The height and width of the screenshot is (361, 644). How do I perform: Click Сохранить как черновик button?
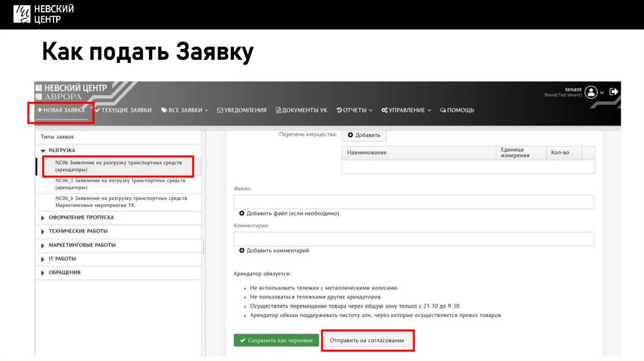coord(276,340)
